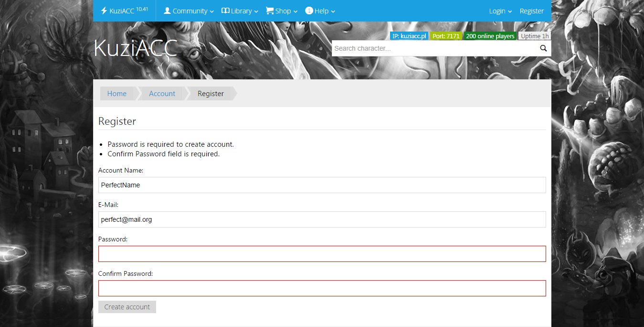Focus the Confirm Password field

(322, 288)
